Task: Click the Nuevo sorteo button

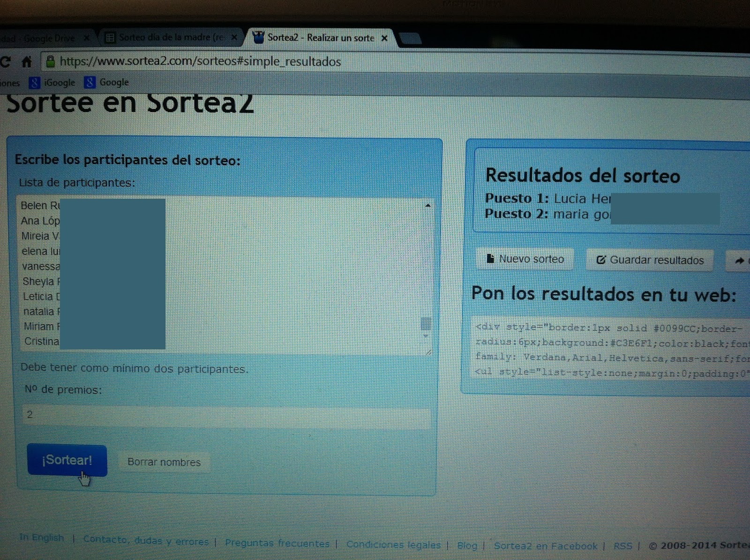Action: [525, 259]
